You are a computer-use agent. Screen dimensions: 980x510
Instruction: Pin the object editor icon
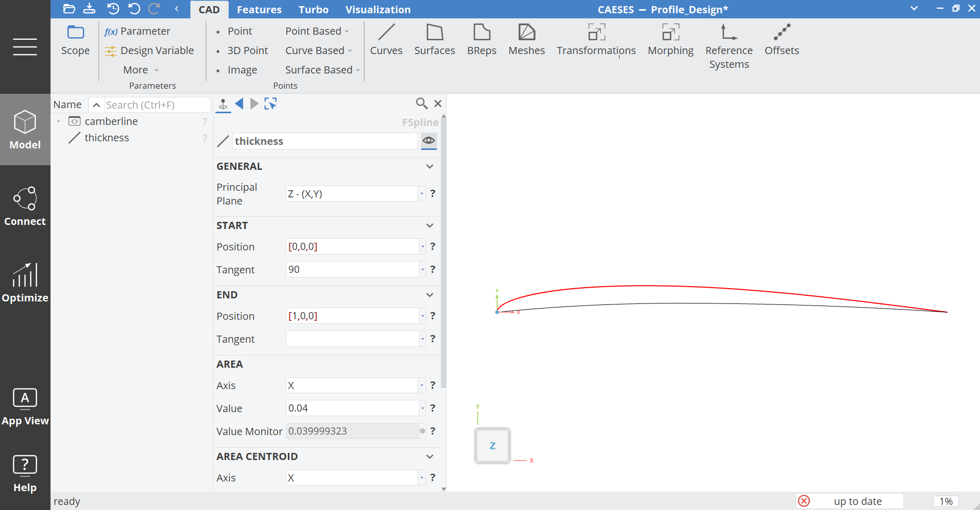(x=223, y=104)
